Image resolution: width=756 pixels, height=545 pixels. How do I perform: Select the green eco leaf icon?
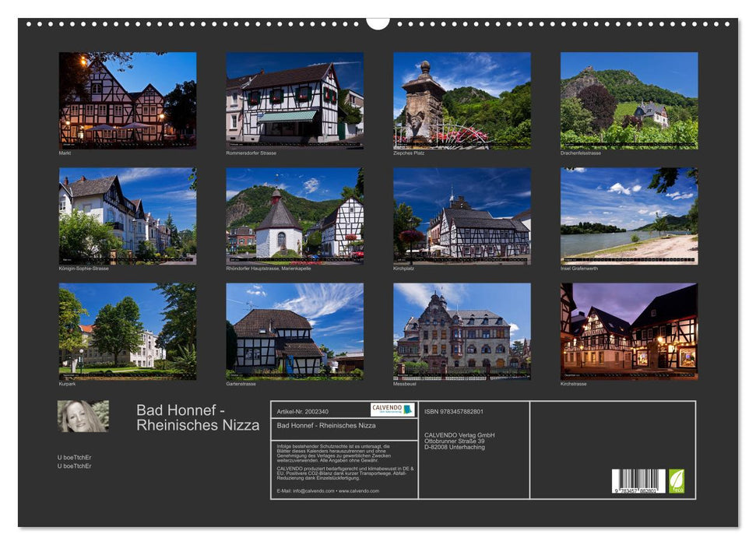[677, 480]
